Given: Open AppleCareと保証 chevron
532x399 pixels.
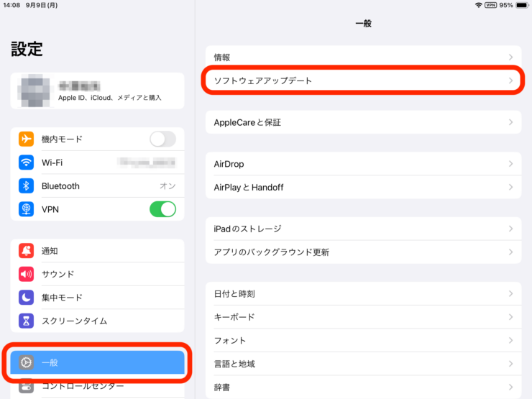Looking at the screenshot, I should coord(510,122).
